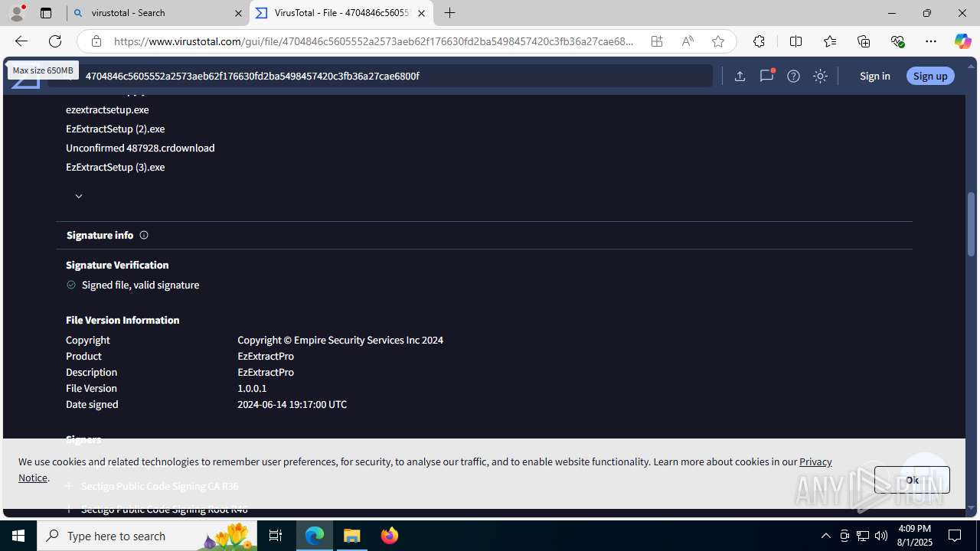Select EzExtractSetup (3).exe name
Screen dimensions: 980x551
pyautogui.click(x=115, y=167)
